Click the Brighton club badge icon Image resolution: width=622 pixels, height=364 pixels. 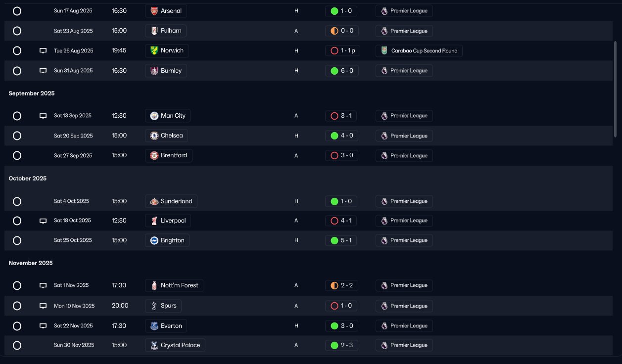[x=154, y=240]
